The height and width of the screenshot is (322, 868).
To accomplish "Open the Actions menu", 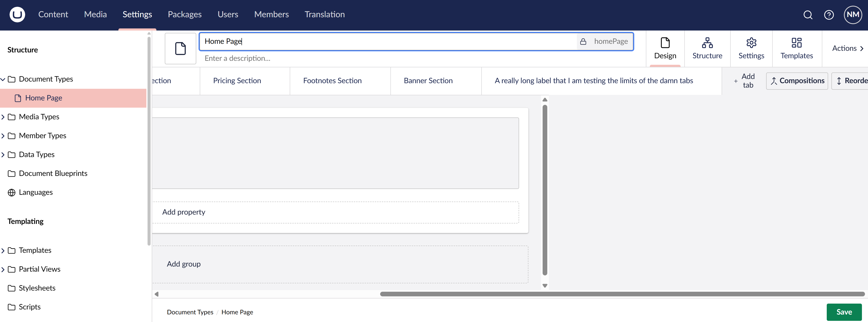I will [847, 48].
